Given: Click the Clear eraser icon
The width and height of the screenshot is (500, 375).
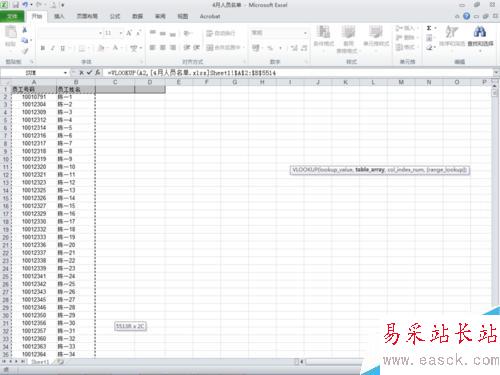Looking at the screenshot, I should pyautogui.click(x=429, y=48).
